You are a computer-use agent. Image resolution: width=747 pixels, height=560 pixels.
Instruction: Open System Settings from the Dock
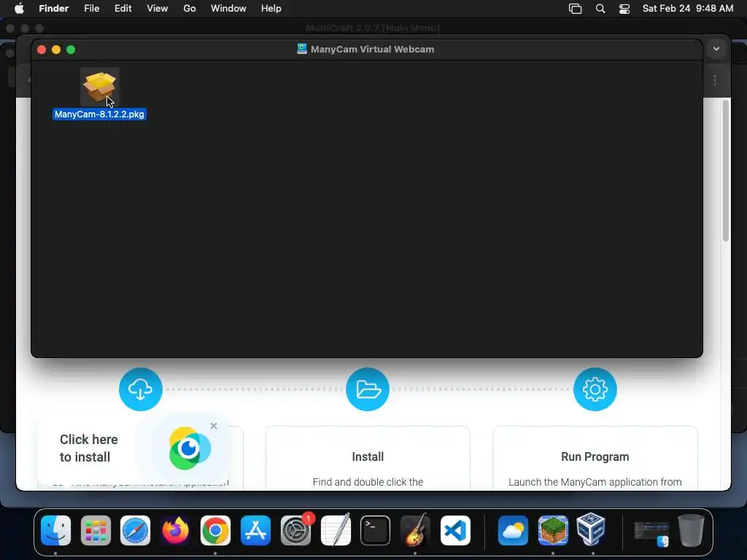point(295,530)
